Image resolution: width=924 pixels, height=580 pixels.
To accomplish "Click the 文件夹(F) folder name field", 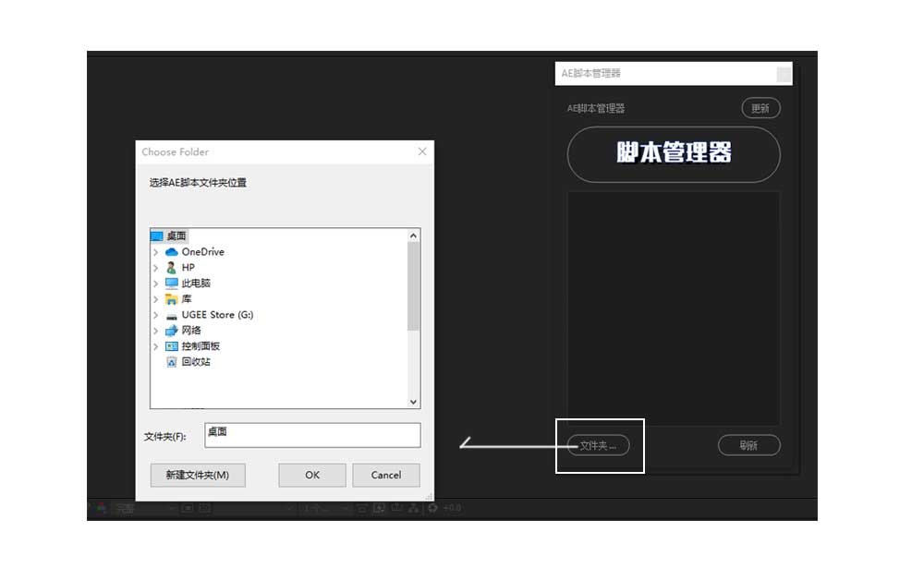I will [x=312, y=435].
